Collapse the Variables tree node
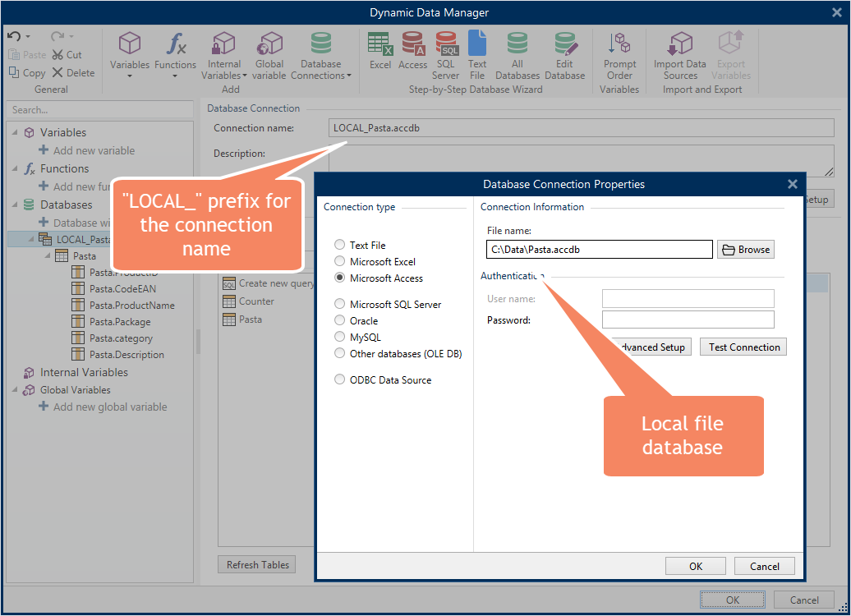Viewport: 851px width, 616px height. [x=15, y=132]
